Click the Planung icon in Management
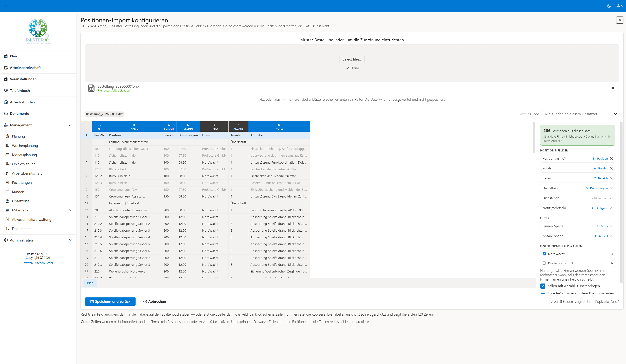The height and width of the screenshot is (364, 626). [8, 136]
